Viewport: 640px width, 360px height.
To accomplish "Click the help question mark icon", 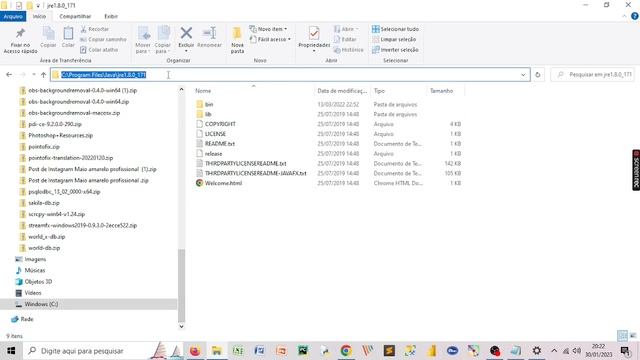I will tap(635, 16).
